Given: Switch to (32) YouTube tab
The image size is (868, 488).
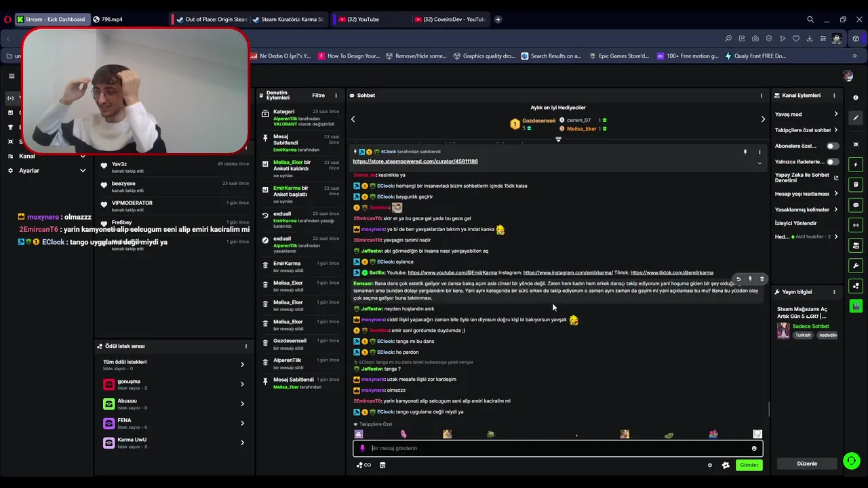Looking at the screenshot, I should click(x=372, y=20).
